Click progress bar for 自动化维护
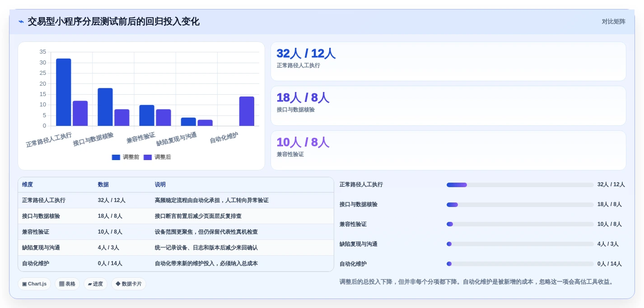Viewport: 644px width, 308px height. tap(520, 264)
